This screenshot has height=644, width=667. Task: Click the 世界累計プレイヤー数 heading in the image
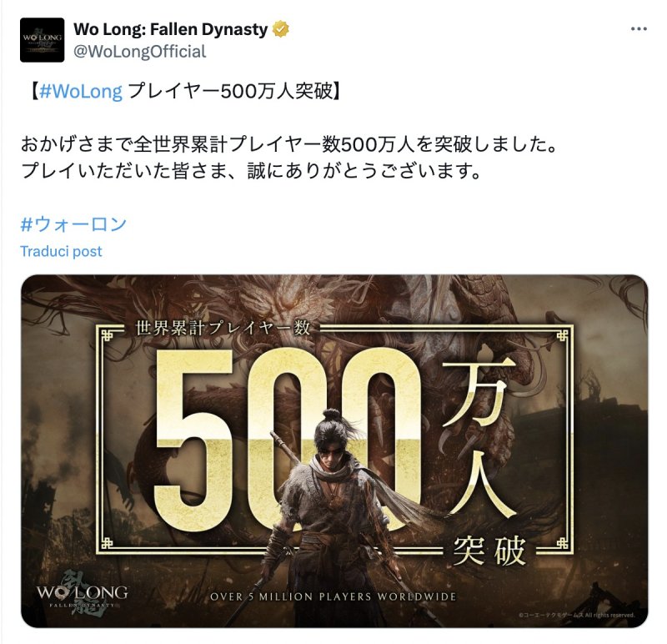(223, 328)
